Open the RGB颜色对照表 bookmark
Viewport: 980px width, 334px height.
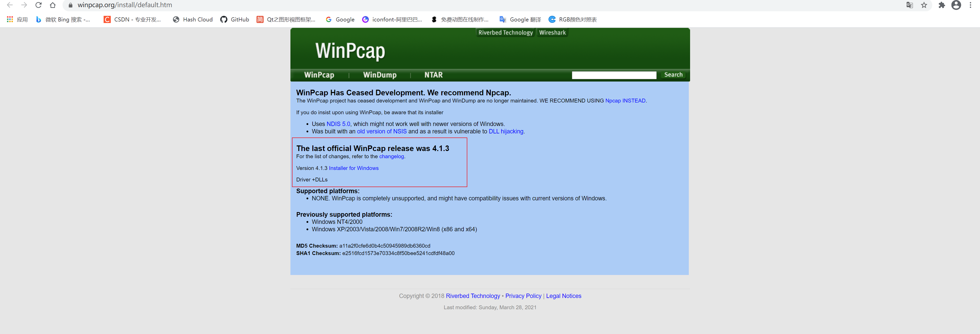tap(577, 19)
